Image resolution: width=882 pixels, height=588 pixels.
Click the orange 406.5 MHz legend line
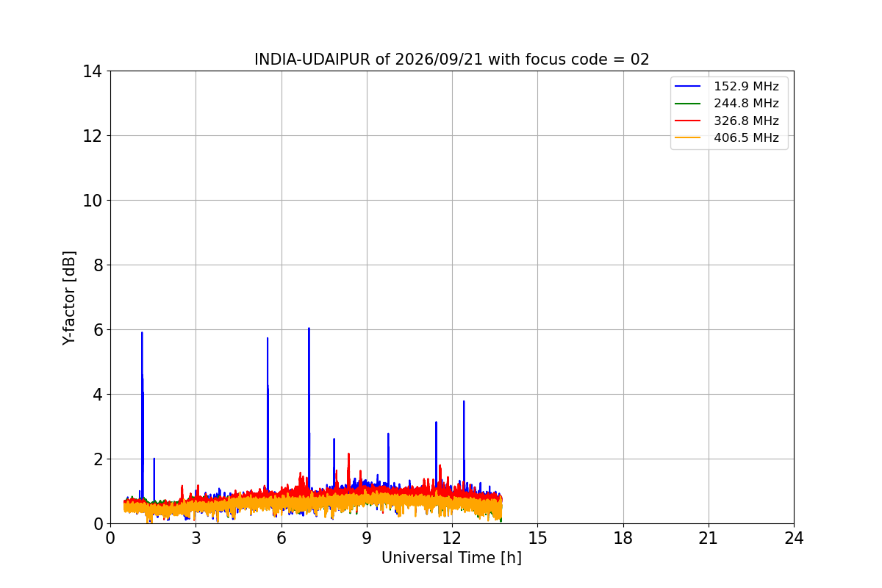point(689,137)
